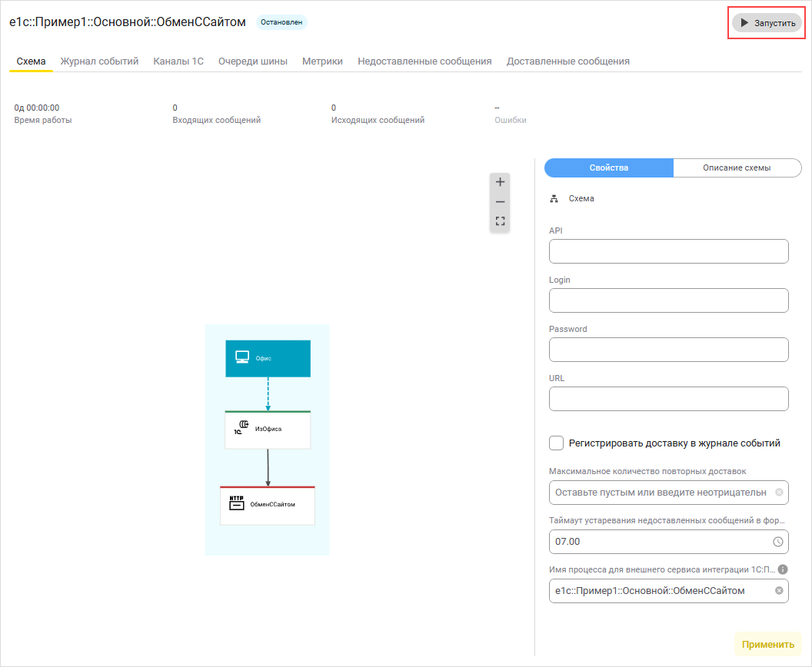
Task: Open the Журнал событий tab
Action: point(99,61)
